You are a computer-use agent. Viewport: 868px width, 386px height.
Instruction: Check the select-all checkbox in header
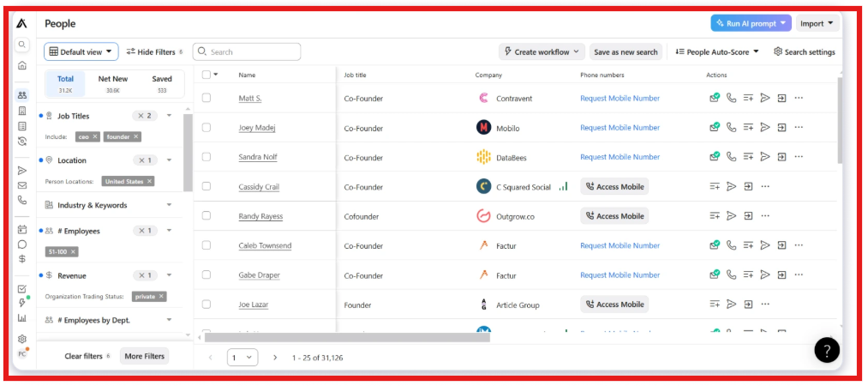(207, 75)
